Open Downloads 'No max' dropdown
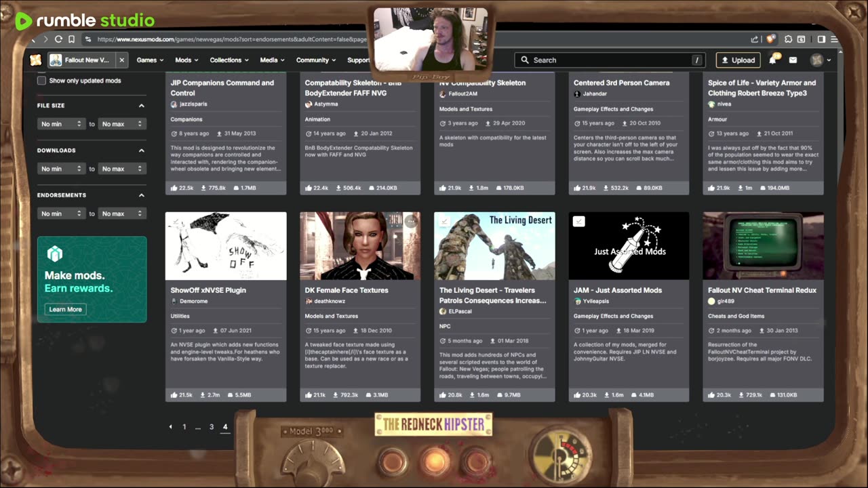The height and width of the screenshot is (488, 868). [x=122, y=169]
